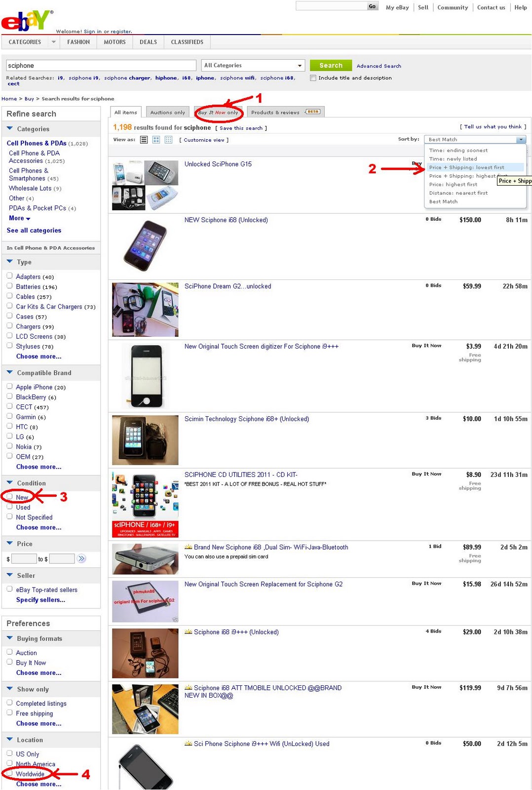Select small grid gallery view icon
532x790 pixels.
coord(168,140)
